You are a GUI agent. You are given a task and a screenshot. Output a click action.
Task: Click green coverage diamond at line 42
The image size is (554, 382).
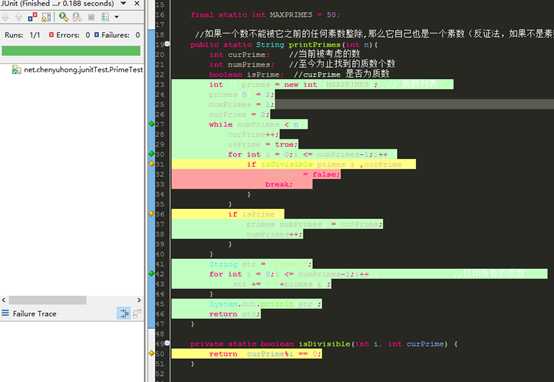tap(152, 274)
